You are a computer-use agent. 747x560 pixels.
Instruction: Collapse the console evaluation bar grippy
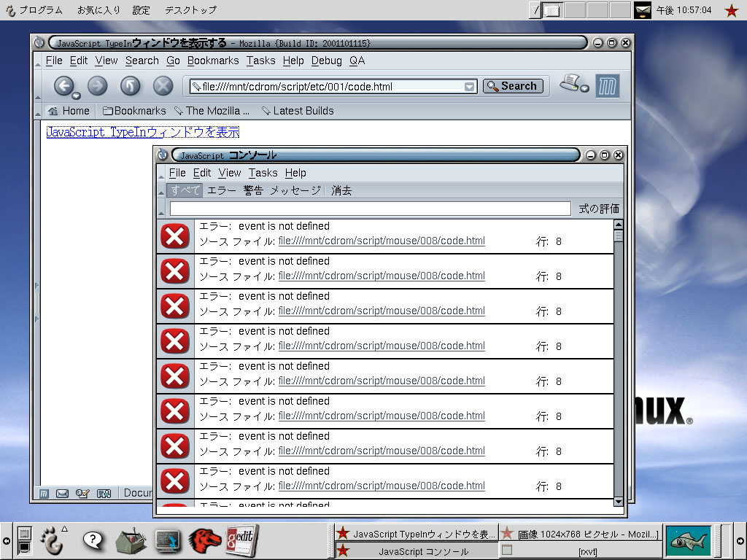[161, 209]
